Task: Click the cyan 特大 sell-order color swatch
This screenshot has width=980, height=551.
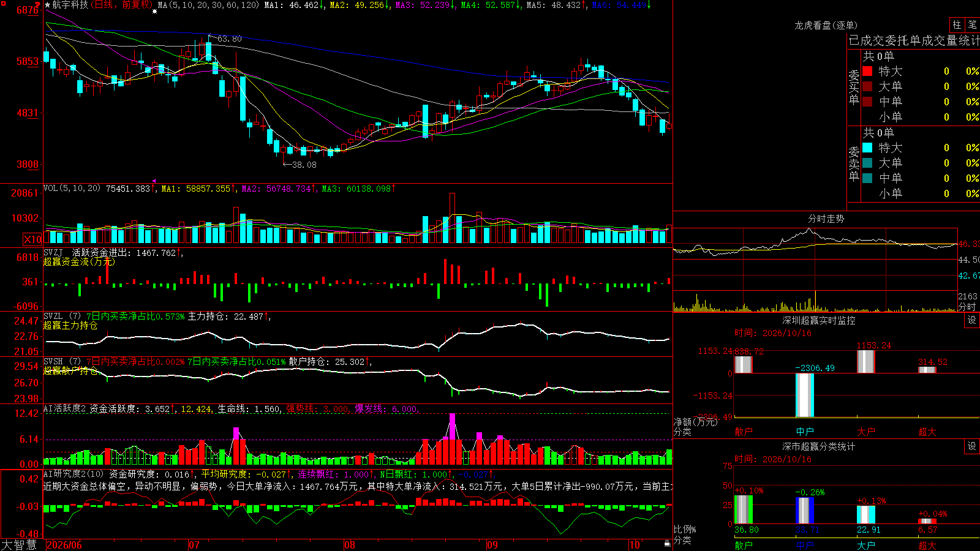Action: [x=867, y=148]
